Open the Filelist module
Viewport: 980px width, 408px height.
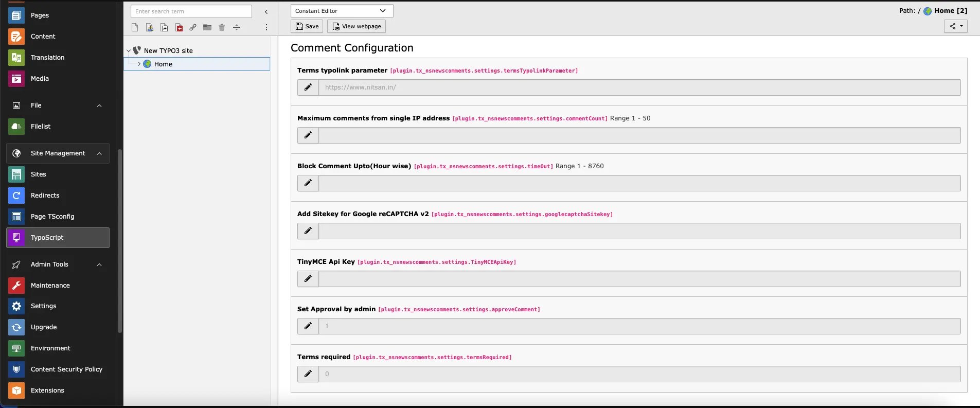[x=58, y=127]
